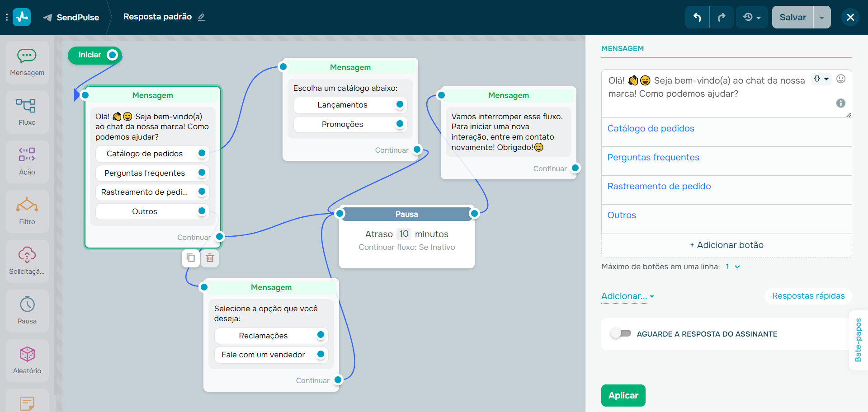The height and width of the screenshot is (412, 868).
Task: Open the emoji picker
Action: point(841,79)
